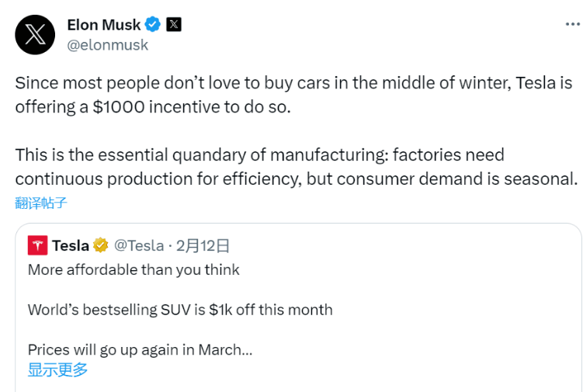Screen dimensions: 583x392
Task: Click the red Tesla logo avatar
Action: click(37, 245)
